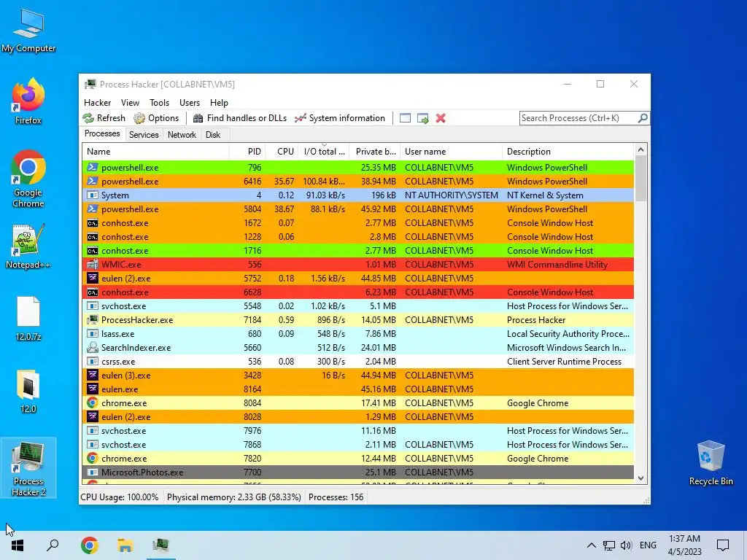Click the System process icon

pos(93,195)
